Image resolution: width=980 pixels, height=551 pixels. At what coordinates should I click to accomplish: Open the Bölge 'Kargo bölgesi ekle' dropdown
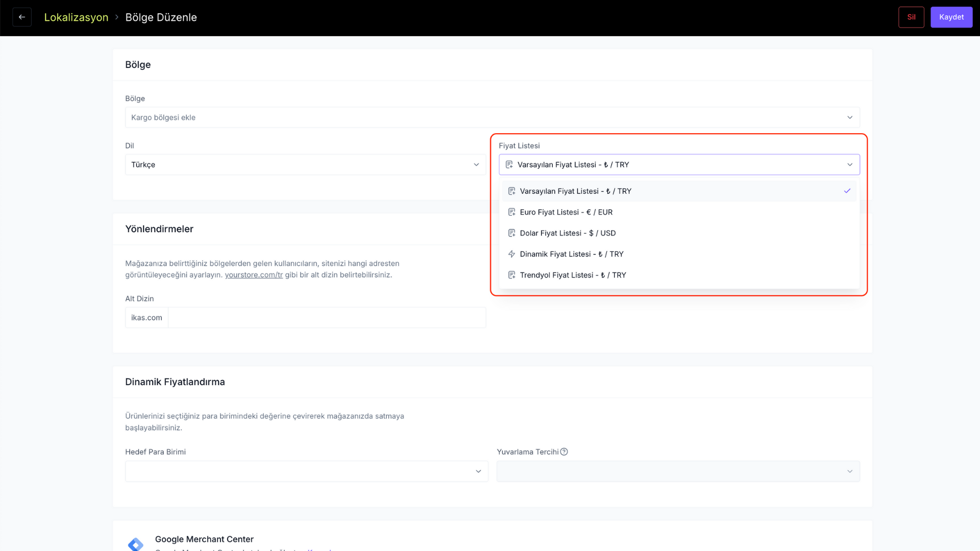click(x=492, y=117)
